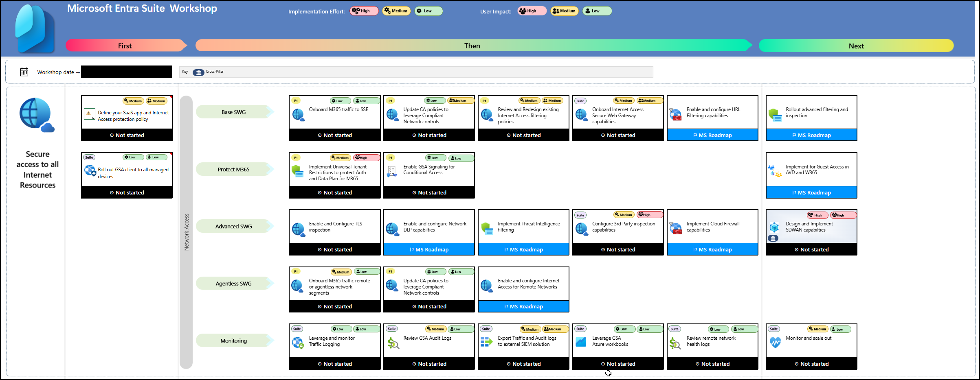Click the Low user impact legend badge
The image size is (980, 380).
coord(596,11)
